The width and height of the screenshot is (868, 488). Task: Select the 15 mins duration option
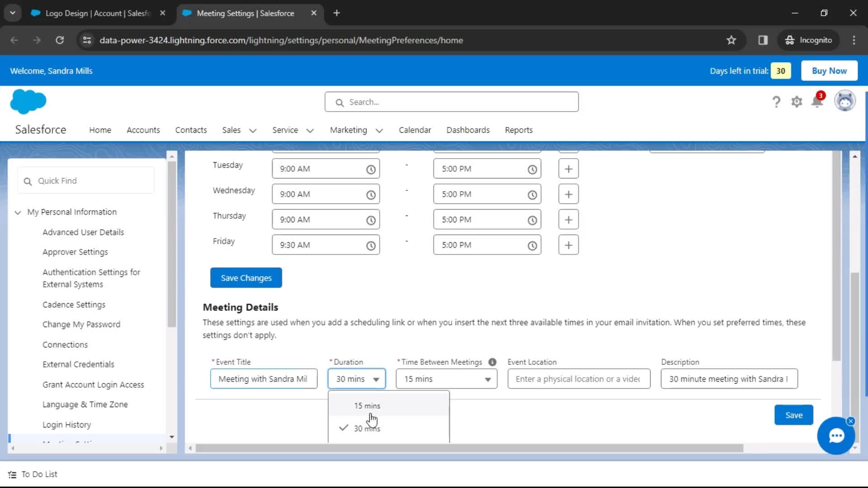tap(389, 405)
